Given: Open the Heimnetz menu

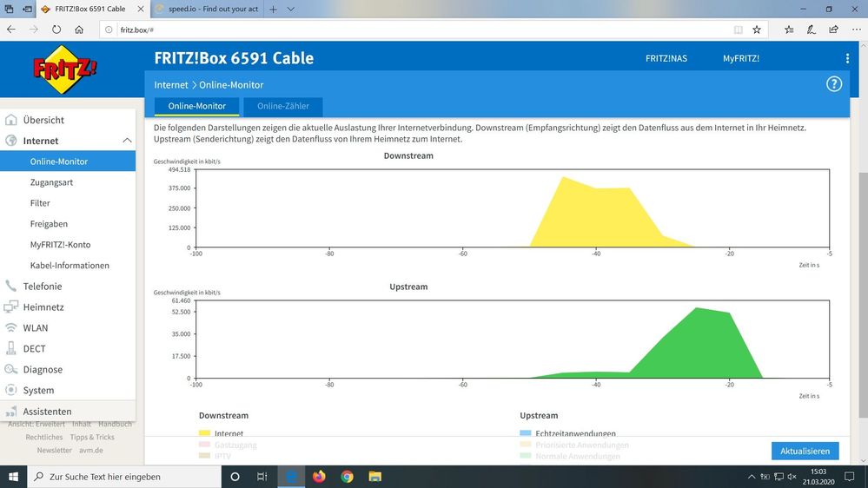Looking at the screenshot, I should (x=43, y=307).
